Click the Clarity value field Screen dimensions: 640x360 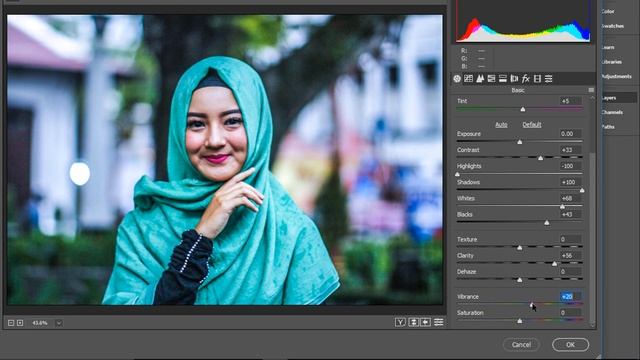click(571, 256)
